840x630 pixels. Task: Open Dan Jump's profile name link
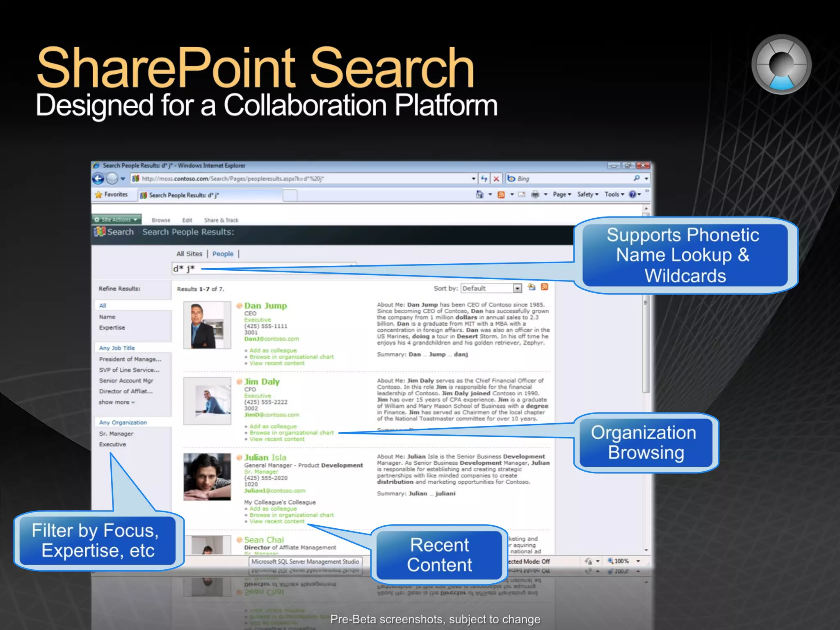(265, 306)
